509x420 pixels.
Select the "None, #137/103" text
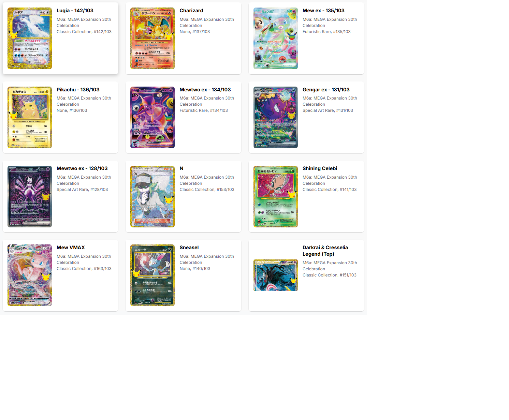coord(195,32)
